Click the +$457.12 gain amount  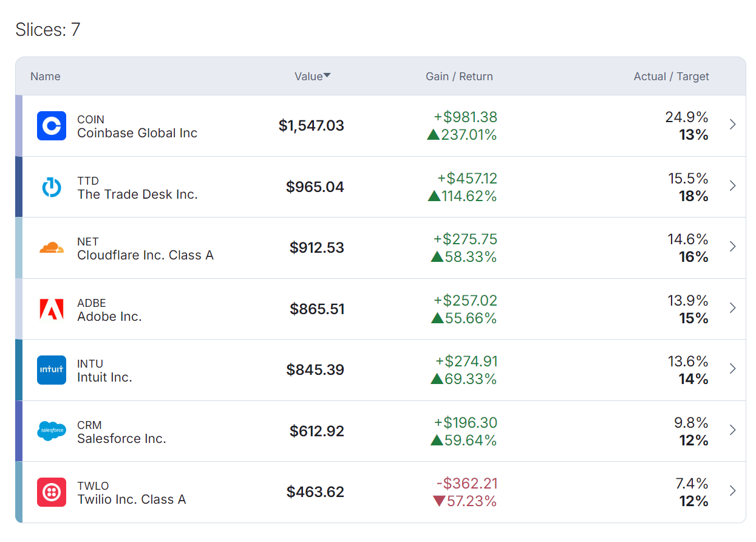click(467, 179)
